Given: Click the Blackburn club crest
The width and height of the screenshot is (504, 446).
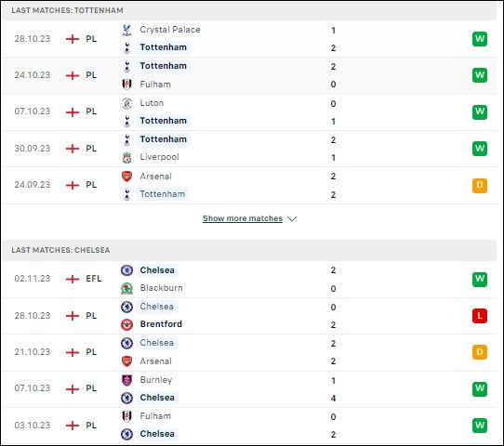Looking at the screenshot, I should [x=127, y=288].
